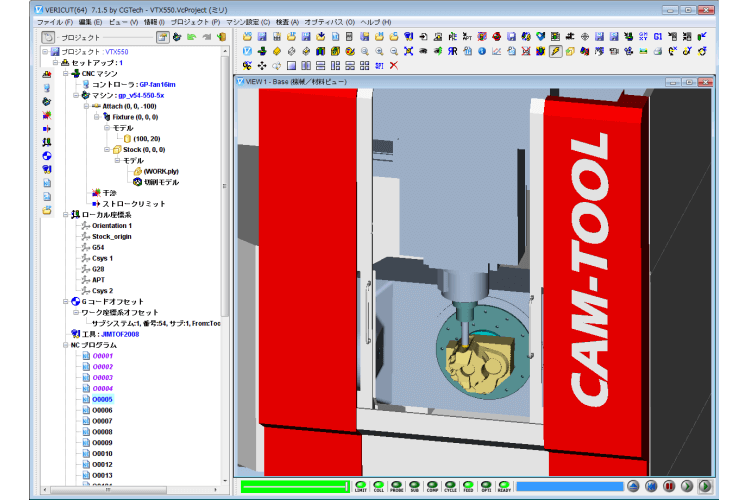Viewport: 750px width, 500px height.
Task: Select the two side-by-side views layout icon
Action: tap(306, 66)
